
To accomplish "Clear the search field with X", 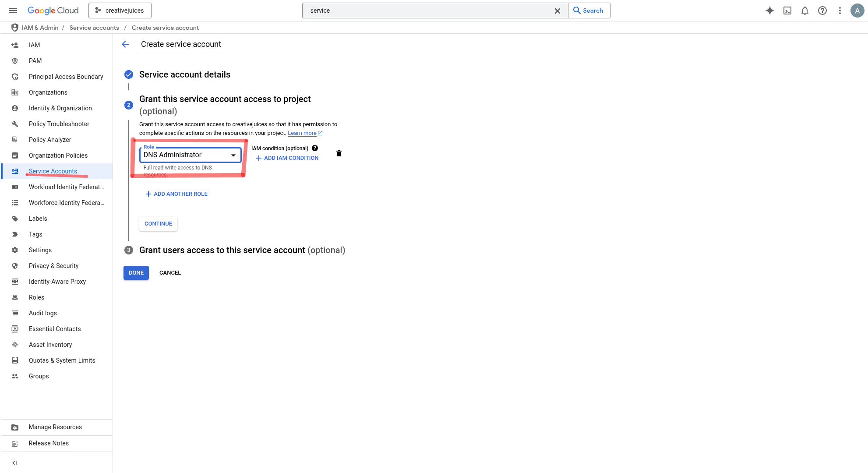I will coord(557,11).
